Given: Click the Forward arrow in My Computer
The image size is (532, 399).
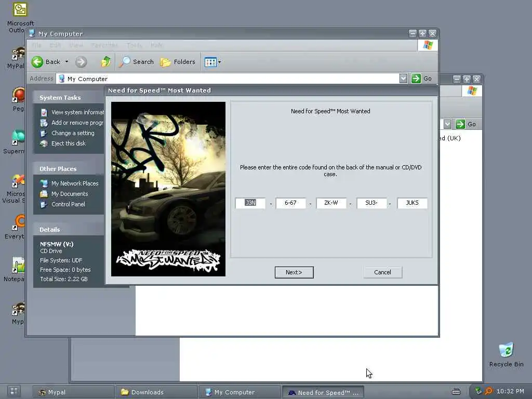Looking at the screenshot, I should click(81, 62).
